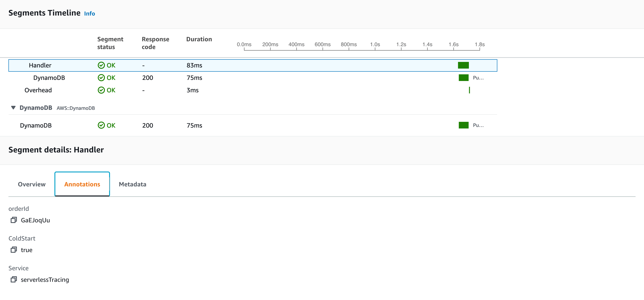Click the thin Overhead 3ms timeline marker

tap(469, 90)
